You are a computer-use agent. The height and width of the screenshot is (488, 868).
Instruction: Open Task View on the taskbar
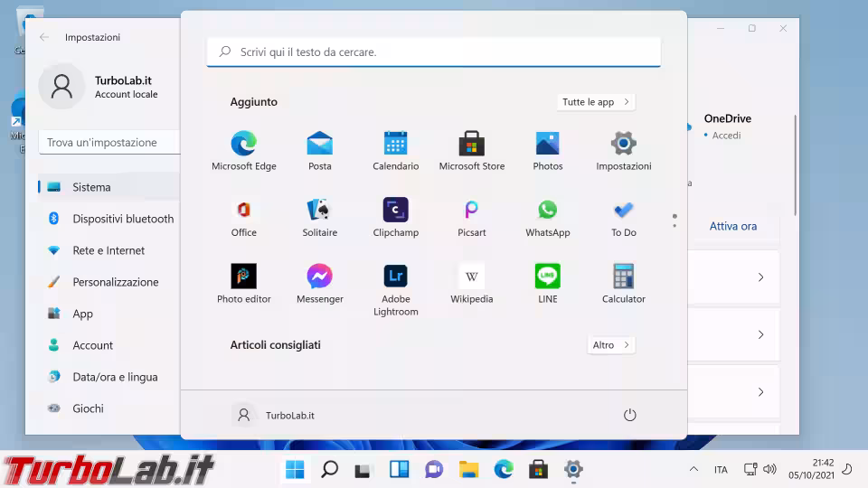point(363,470)
